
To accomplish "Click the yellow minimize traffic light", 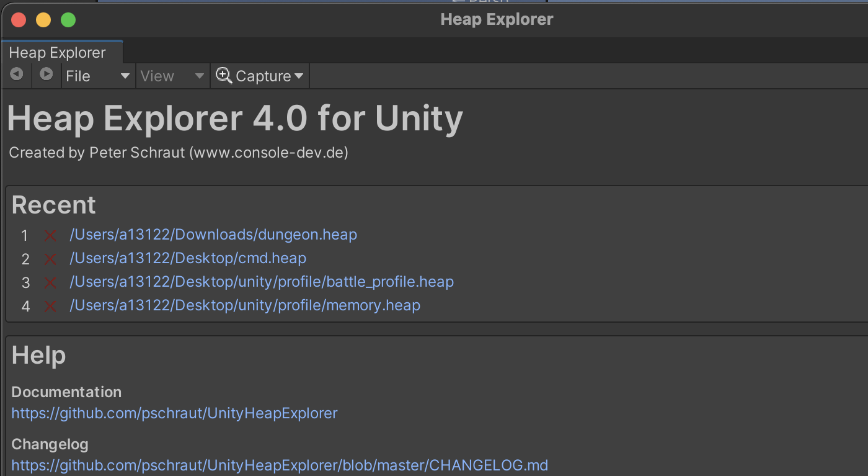I will point(43,19).
